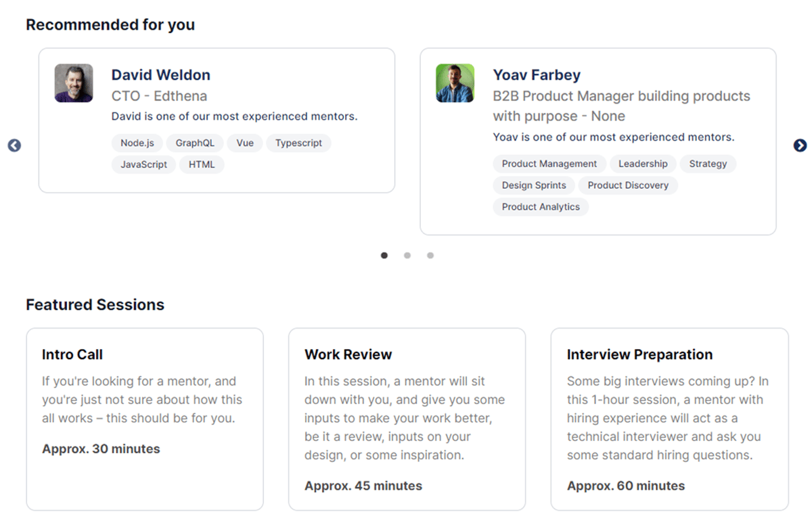Open David Weldon's profile photo
Image resolution: width=812 pixels, height=527 pixels.
pyautogui.click(x=74, y=83)
